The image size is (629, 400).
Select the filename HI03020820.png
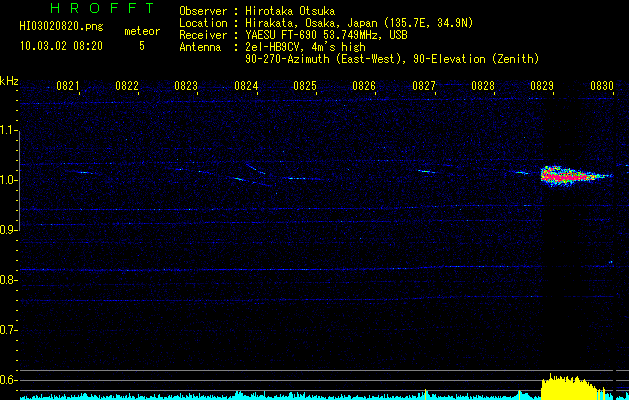[x=61, y=27]
